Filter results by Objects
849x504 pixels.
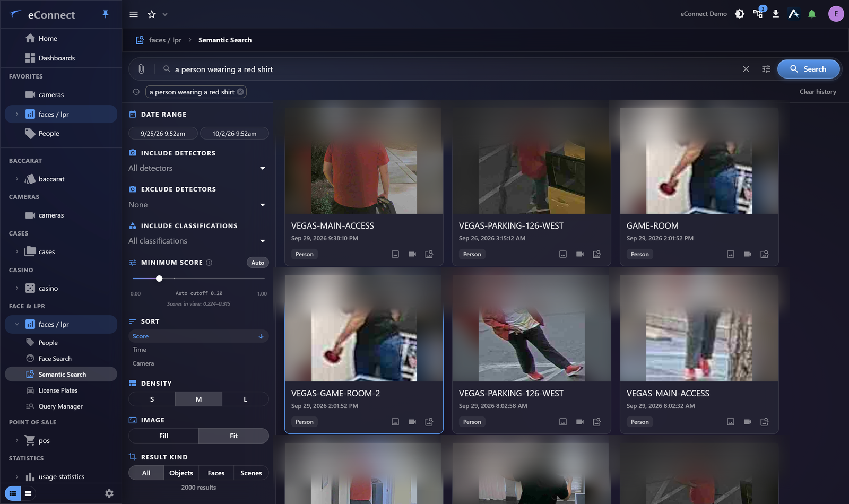point(181,473)
